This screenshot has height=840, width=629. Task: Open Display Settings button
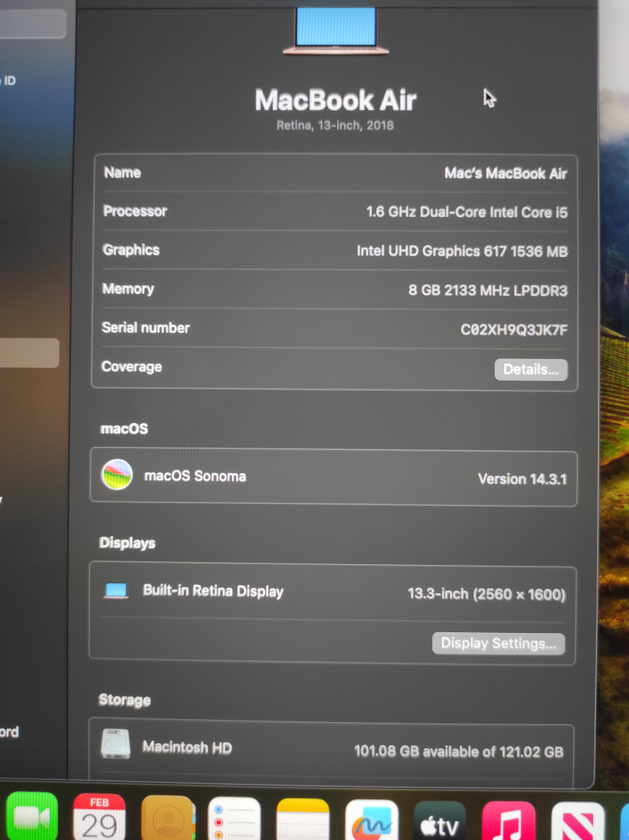click(498, 643)
